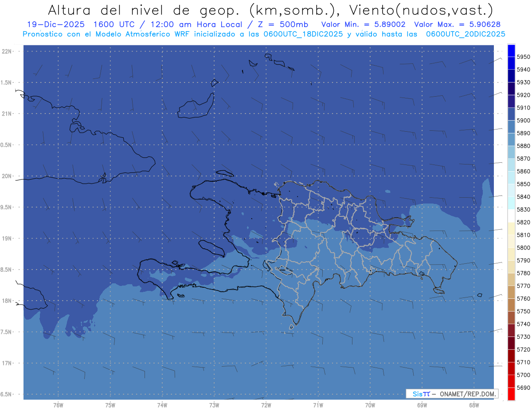This screenshot has height=411, width=532.
Task: Click the '17N' latitude label
Action: point(7,363)
